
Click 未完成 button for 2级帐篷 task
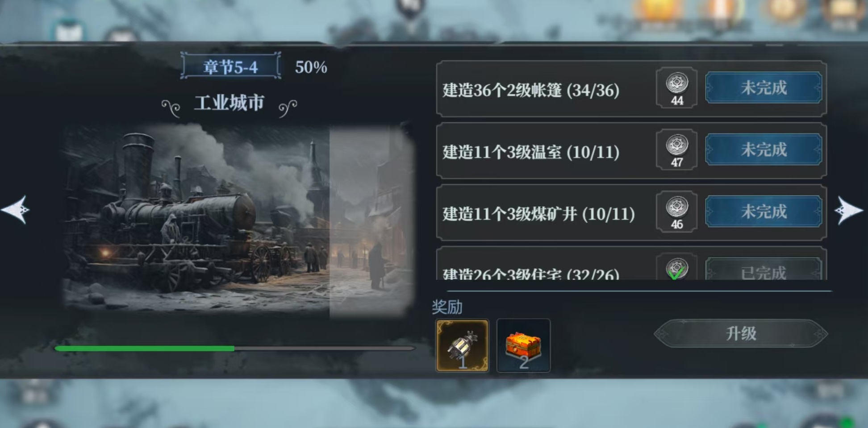(764, 88)
